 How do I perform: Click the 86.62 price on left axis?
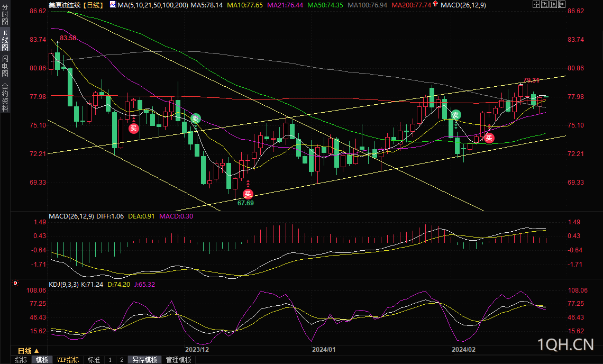pos(38,11)
